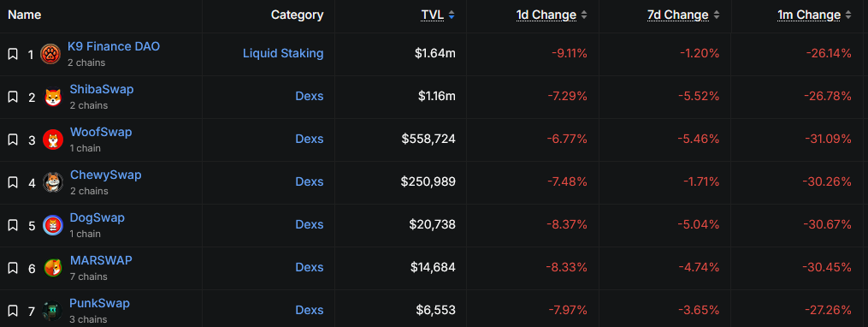
Task: Click the Name column header
Action: click(x=24, y=15)
